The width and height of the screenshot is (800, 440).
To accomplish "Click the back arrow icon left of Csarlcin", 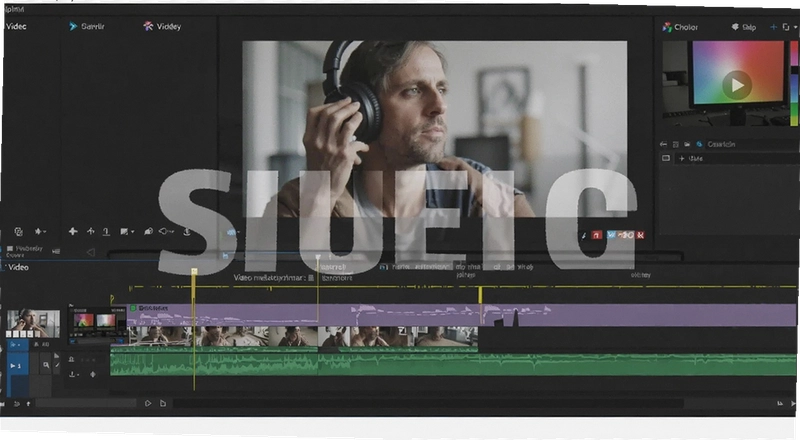I will pyautogui.click(x=663, y=144).
